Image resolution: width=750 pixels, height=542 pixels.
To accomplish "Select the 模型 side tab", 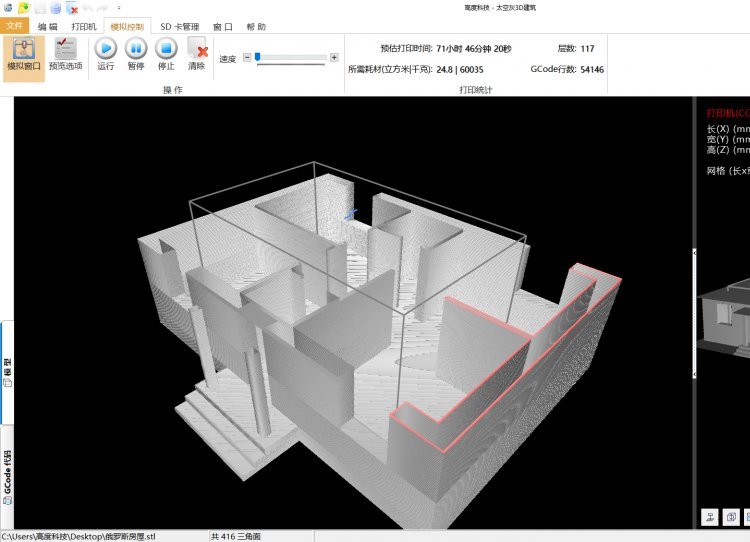I will click(7, 371).
